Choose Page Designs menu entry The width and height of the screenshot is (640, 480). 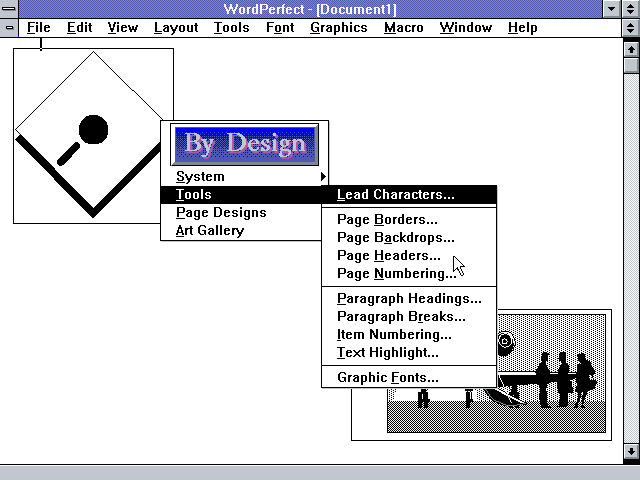(242, 212)
